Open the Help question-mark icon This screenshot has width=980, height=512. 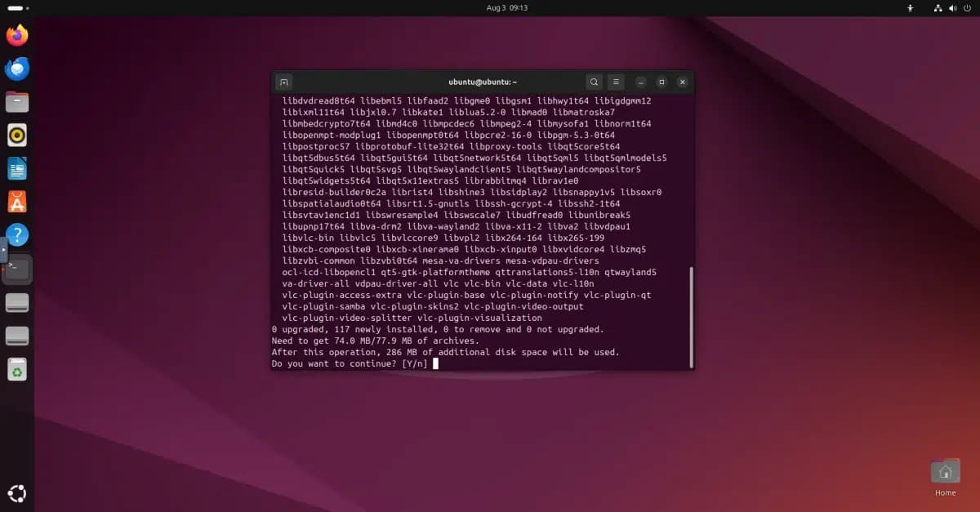point(17,235)
